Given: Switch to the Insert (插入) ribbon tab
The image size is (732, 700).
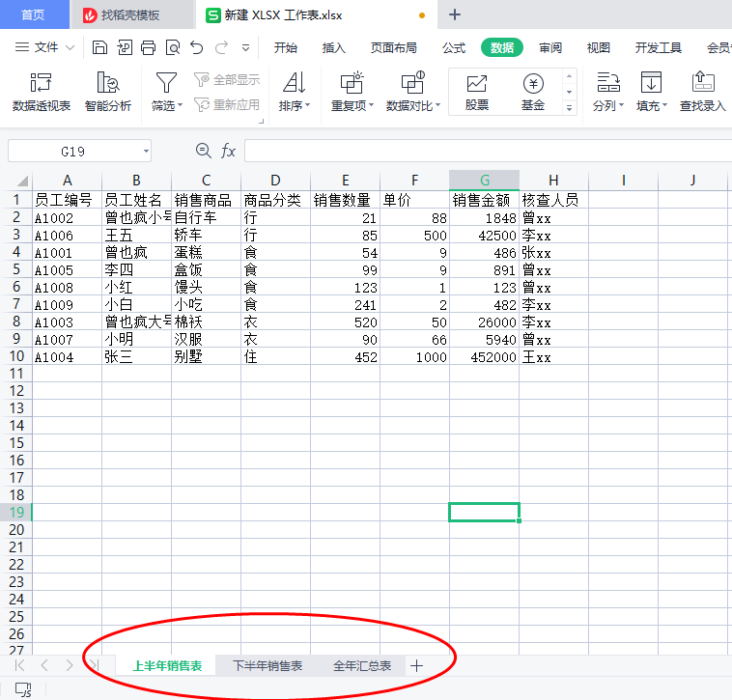Looking at the screenshot, I should pyautogui.click(x=334, y=47).
